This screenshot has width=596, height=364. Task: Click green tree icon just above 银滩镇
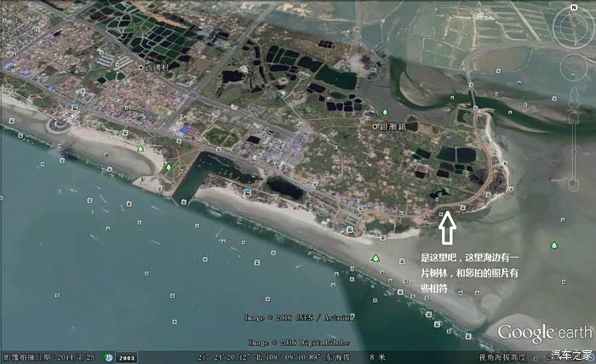[385, 112]
